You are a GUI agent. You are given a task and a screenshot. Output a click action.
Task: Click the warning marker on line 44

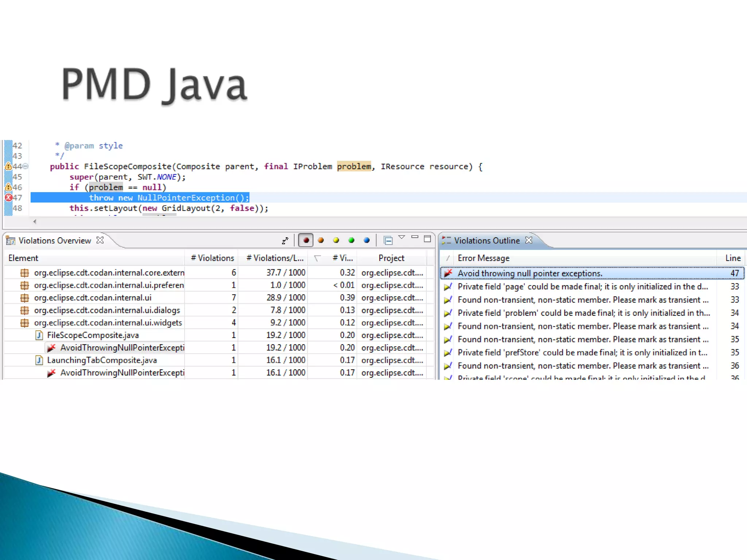8,166
